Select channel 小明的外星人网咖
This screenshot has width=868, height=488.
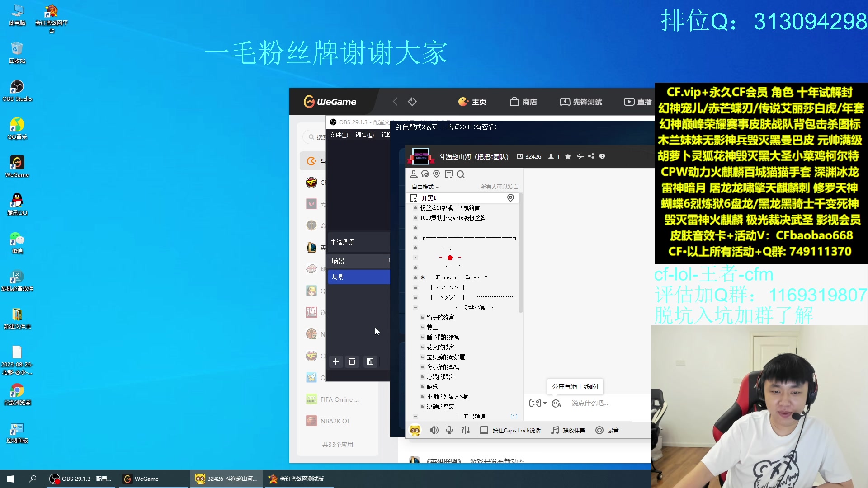pos(448,397)
